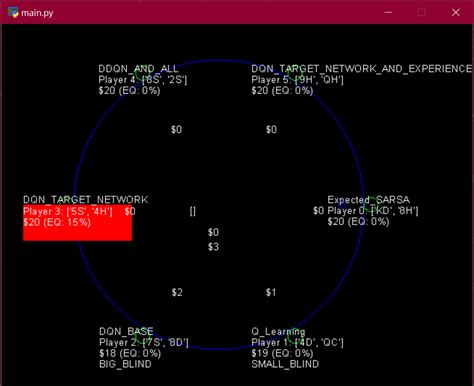Click the empty community cards brackets

point(193,211)
